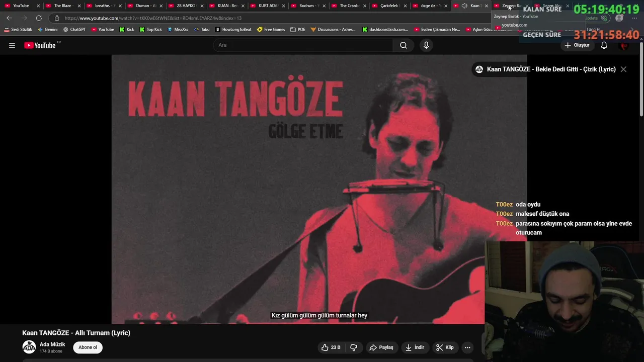Open the Tabu bookmark
Screen dimensions: 644x362
(202, 29)
